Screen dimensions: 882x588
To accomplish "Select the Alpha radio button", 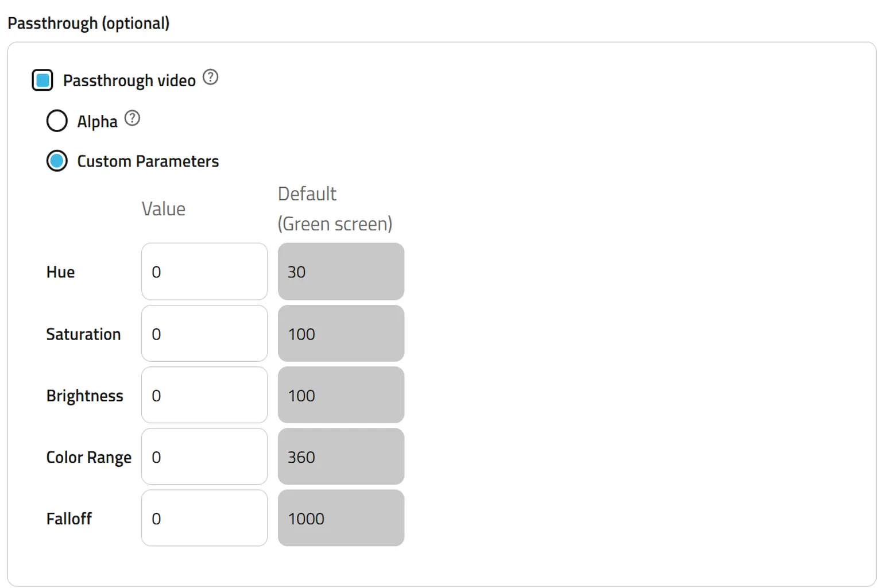I will click(x=57, y=121).
